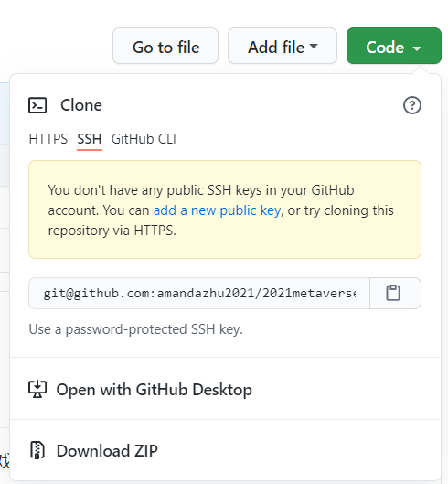Click the terminal icon beside Clone
This screenshot has width=448, height=484.
coord(37,105)
